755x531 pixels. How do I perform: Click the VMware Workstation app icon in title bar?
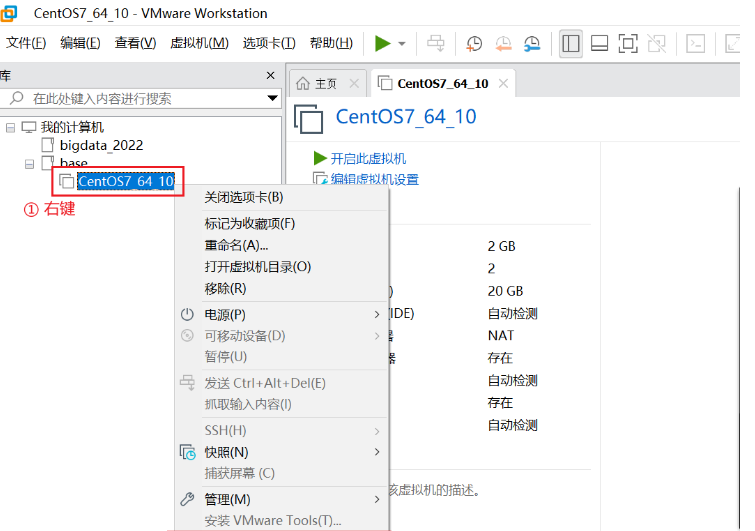(x=9, y=13)
